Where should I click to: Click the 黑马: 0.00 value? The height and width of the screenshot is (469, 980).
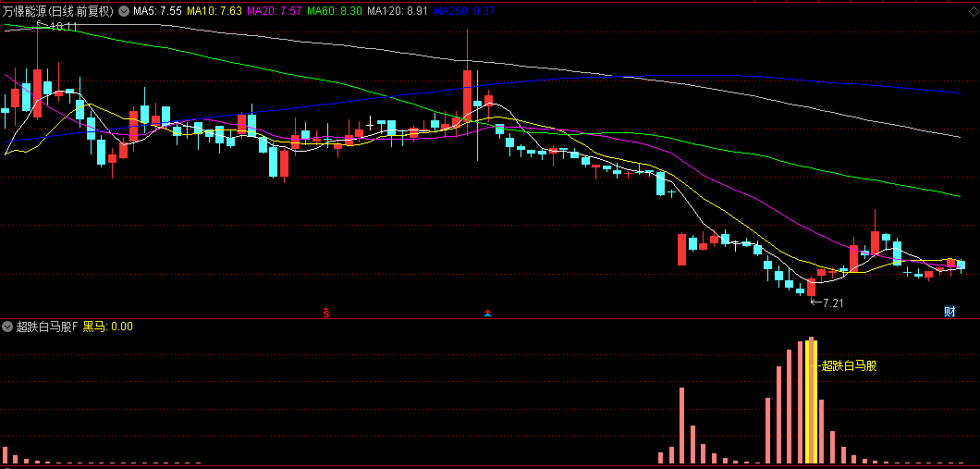click(108, 326)
